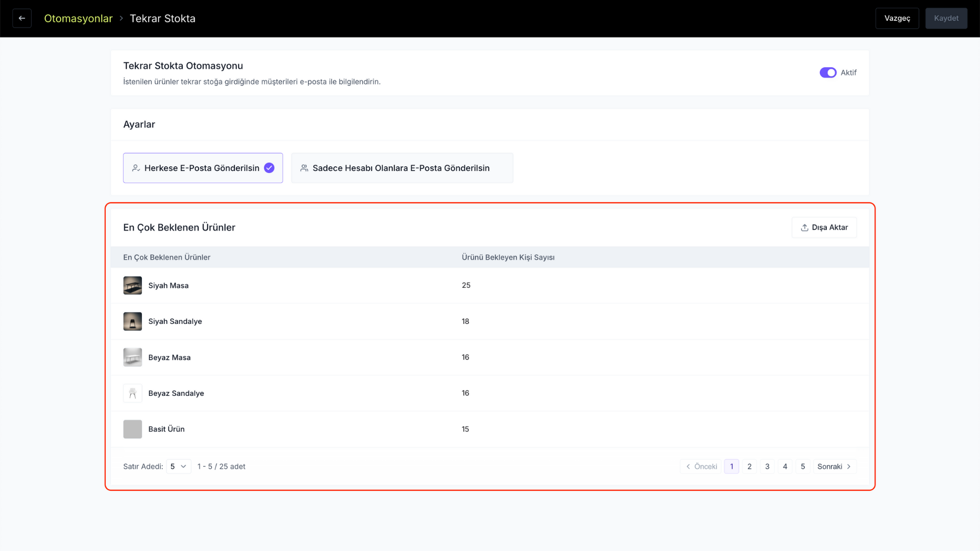Click the En Çok Beklenen Ürünler column header
This screenshot has height=551, width=980.
166,257
